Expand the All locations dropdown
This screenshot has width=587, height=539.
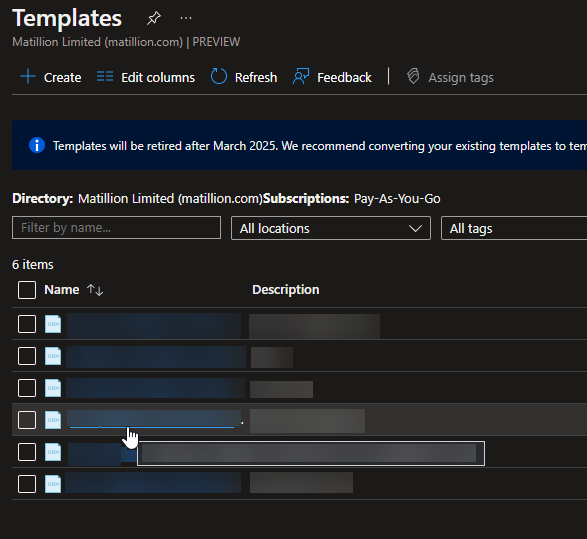tap(331, 228)
